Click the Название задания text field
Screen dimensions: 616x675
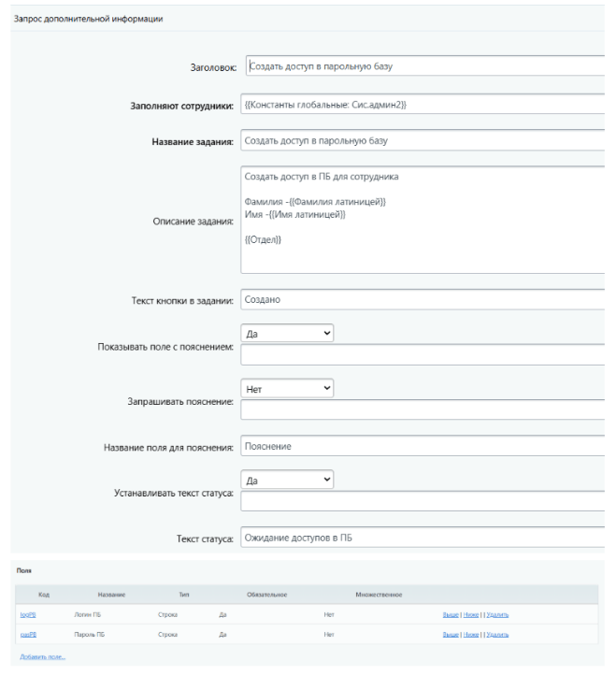tap(423, 141)
